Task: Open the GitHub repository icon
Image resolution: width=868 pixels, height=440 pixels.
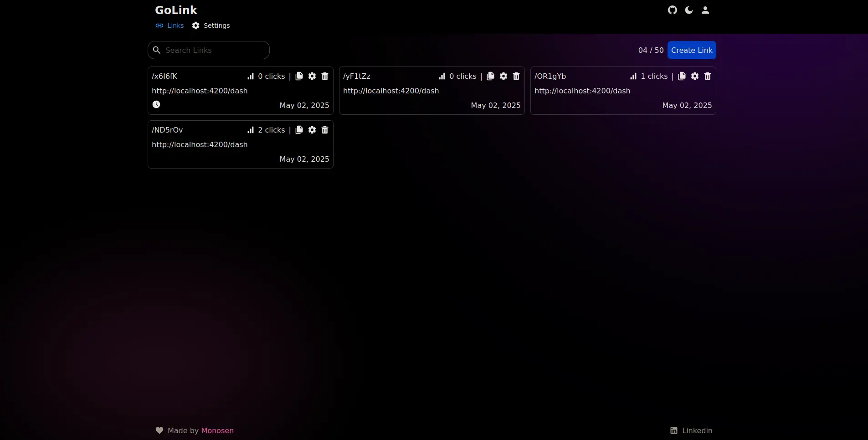Action: point(672,10)
